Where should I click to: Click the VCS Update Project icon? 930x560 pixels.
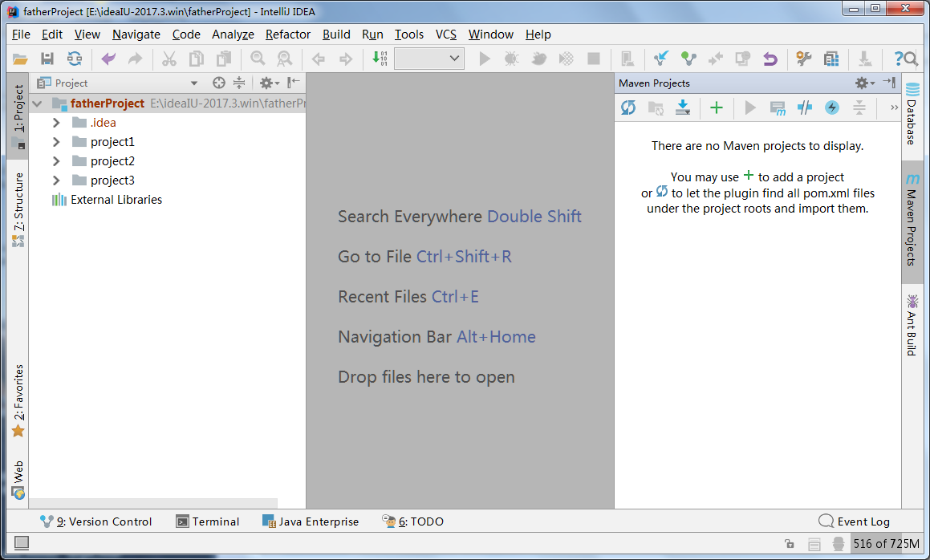tap(660, 59)
